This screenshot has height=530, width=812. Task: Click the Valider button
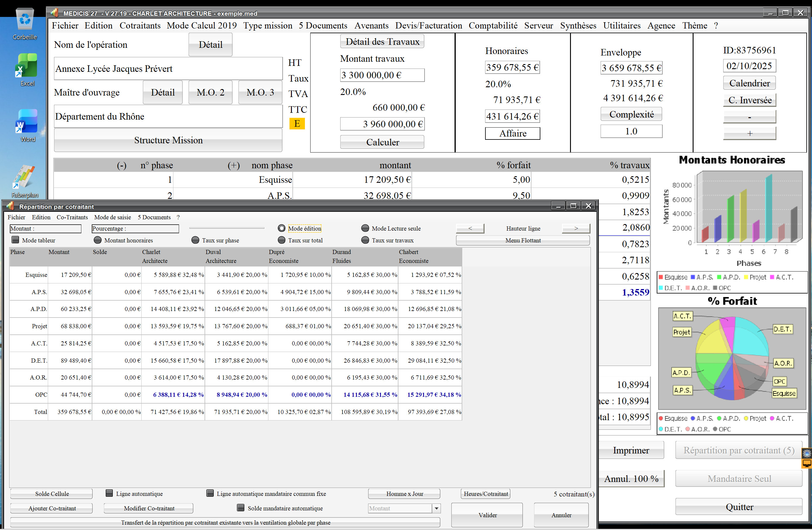(487, 515)
